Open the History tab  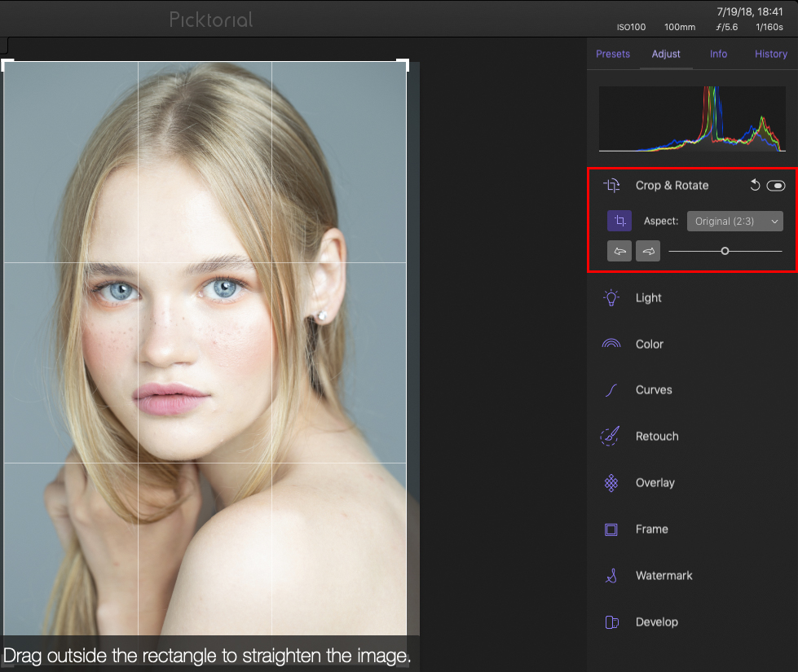click(x=770, y=54)
